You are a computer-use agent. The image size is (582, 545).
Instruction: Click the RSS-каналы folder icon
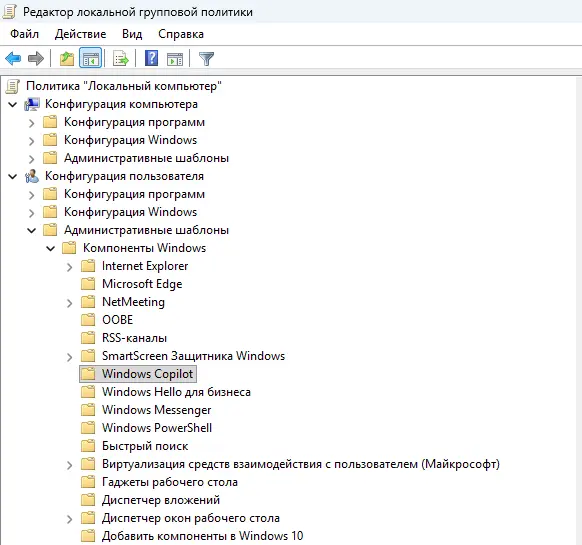[88, 338]
